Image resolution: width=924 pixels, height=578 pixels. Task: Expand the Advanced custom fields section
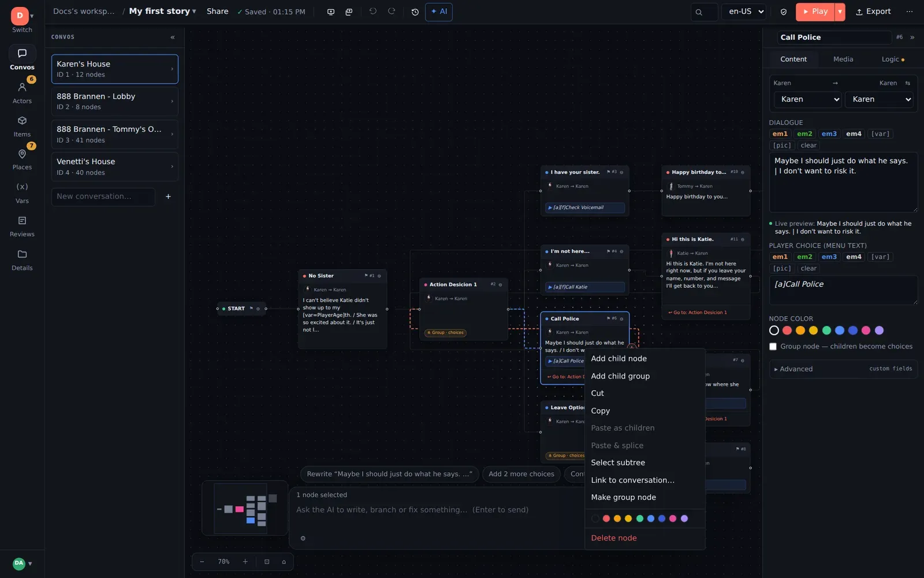(843, 369)
